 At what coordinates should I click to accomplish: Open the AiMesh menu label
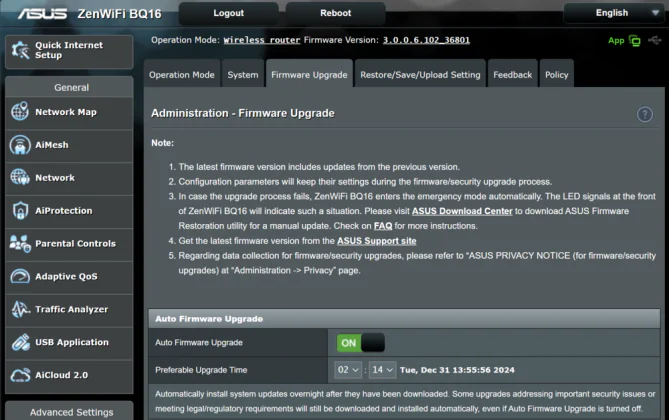pyautogui.click(x=52, y=145)
